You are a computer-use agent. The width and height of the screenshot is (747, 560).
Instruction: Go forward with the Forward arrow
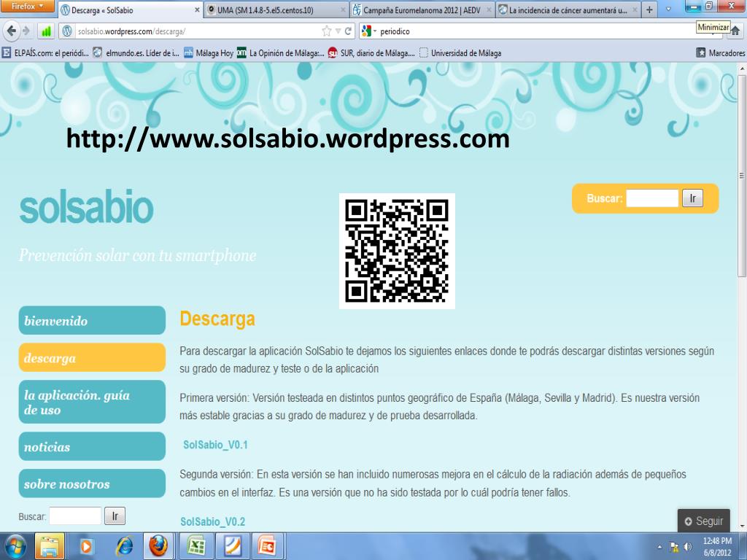click(26, 31)
